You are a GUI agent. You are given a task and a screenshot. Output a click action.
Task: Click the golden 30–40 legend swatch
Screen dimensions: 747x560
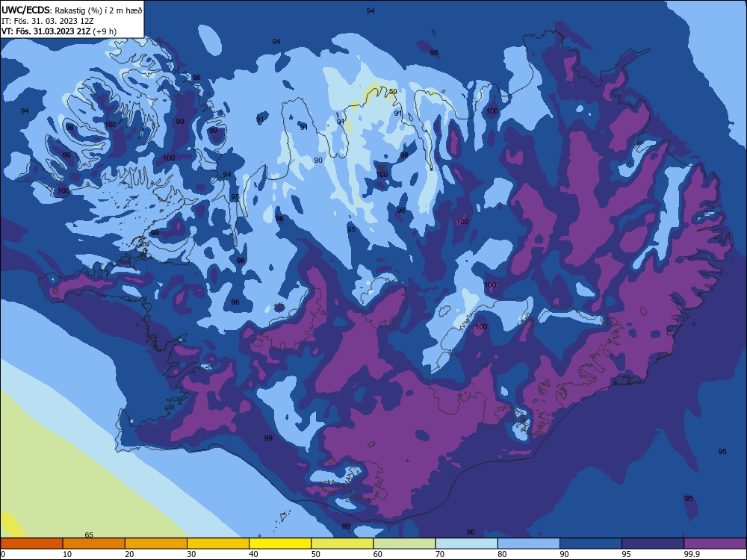point(218,544)
